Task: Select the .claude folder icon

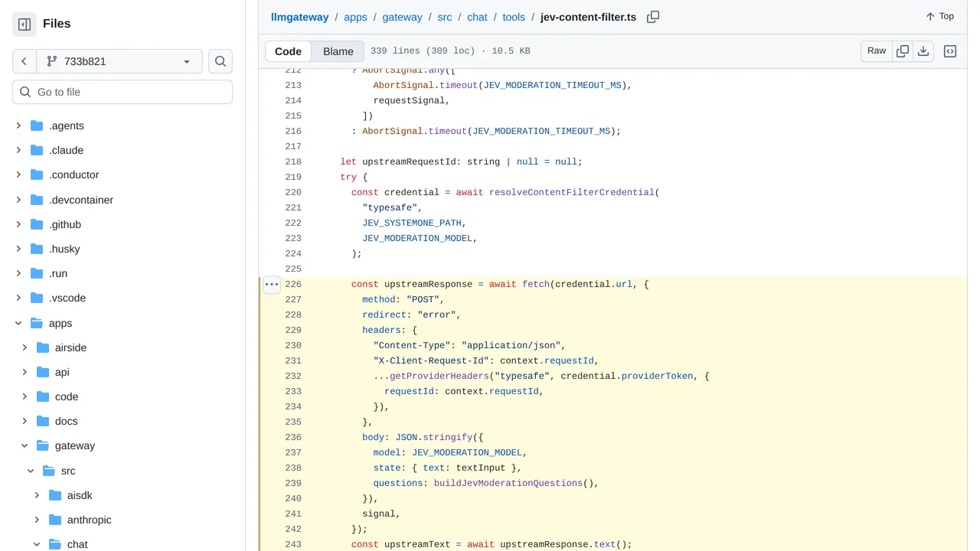Action: [36, 150]
